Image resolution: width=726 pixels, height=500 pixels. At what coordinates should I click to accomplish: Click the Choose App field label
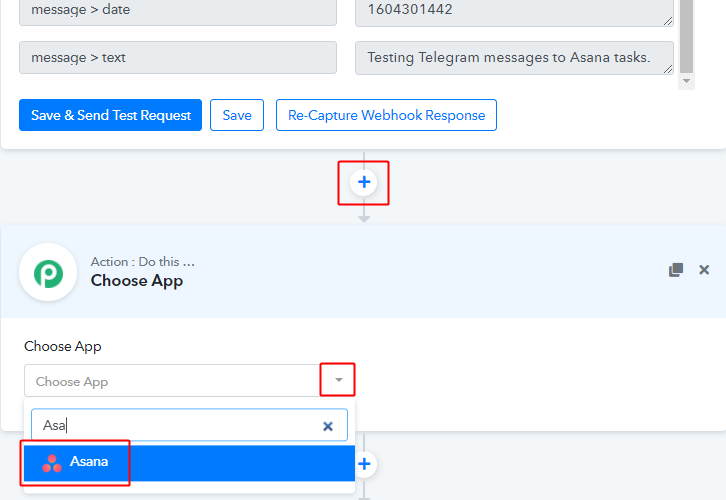coord(63,346)
